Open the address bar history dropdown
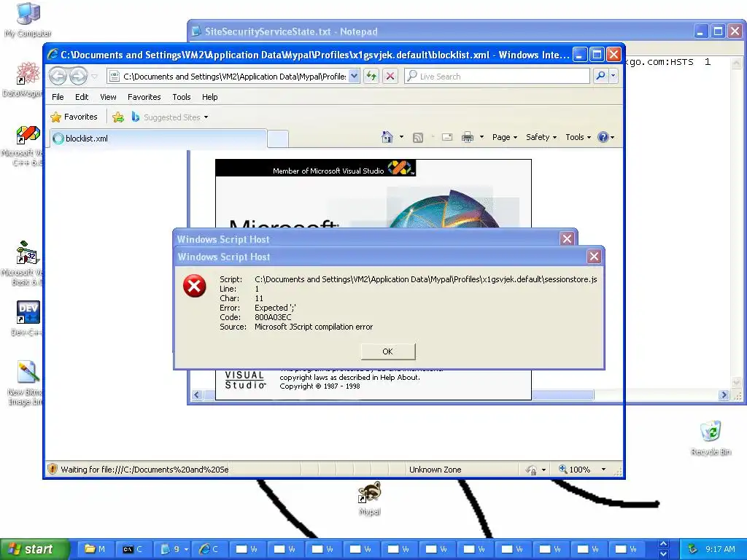The image size is (747, 560). tap(354, 76)
